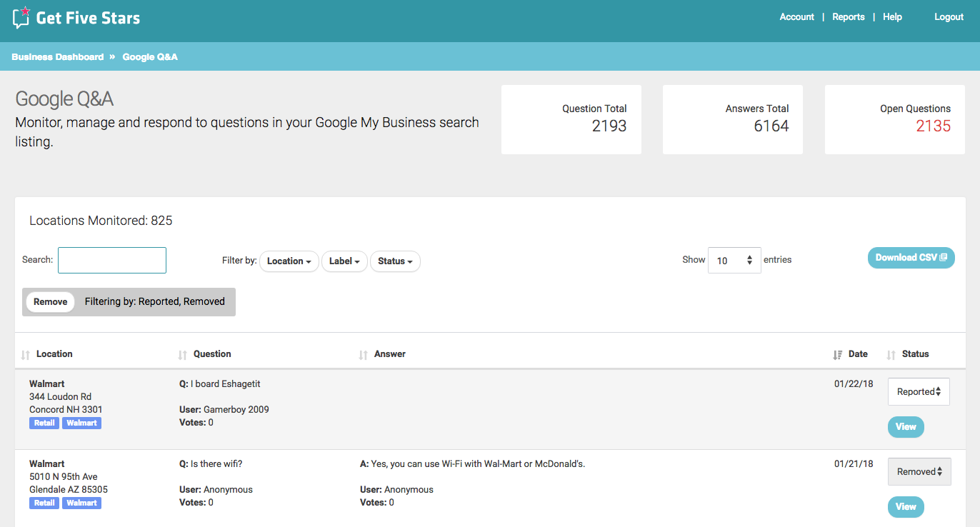Click Retail label on Glendale AZ Walmart

(44, 503)
